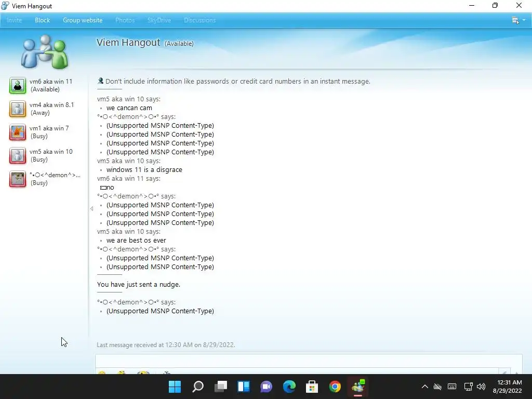The image size is (532, 399).
Task: Click message 'we are best os ever'
Action: click(x=136, y=240)
